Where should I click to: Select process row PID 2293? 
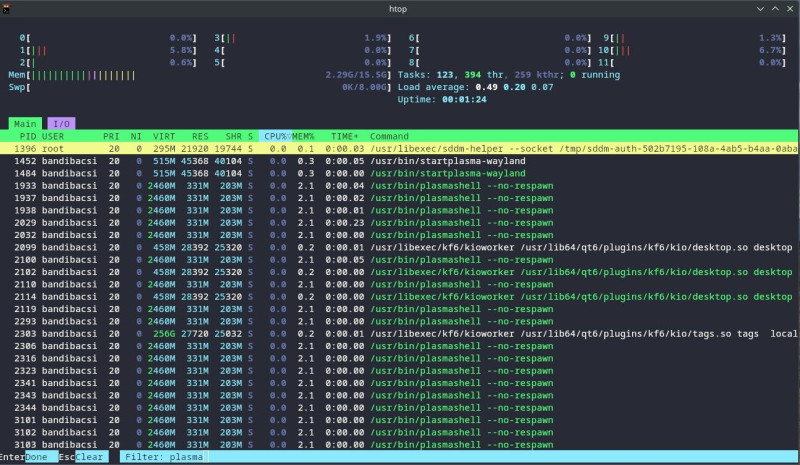tap(400, 321)
